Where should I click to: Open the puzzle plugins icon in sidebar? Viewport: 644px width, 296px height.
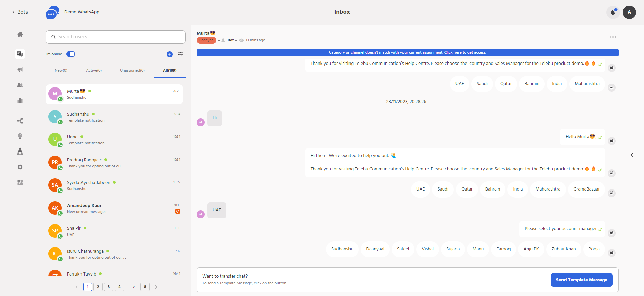tap(20, 182)
